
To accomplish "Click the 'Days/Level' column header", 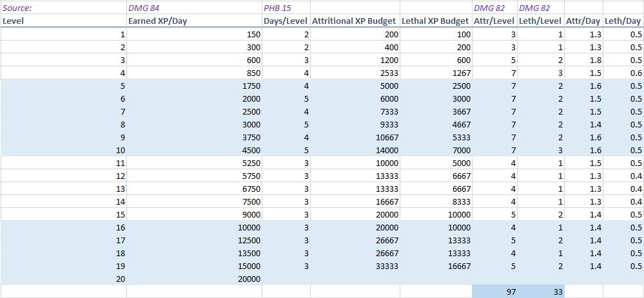I will pos(286,21).
